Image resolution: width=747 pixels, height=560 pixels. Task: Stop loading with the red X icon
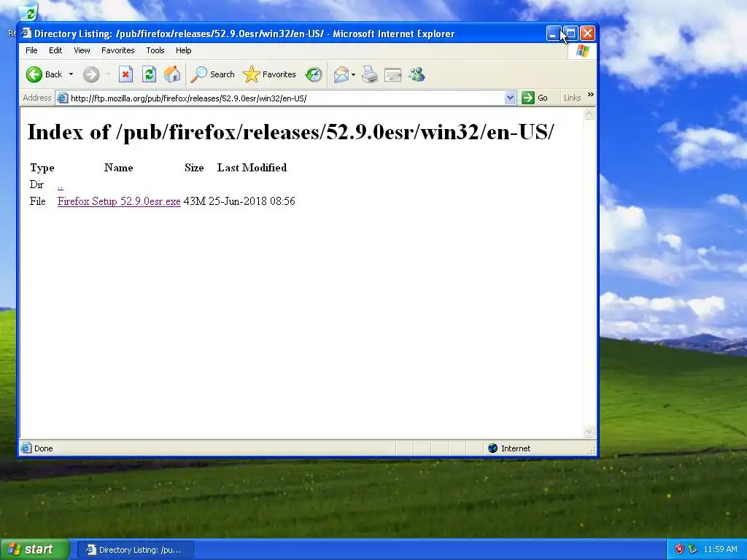tap(125, 74)
